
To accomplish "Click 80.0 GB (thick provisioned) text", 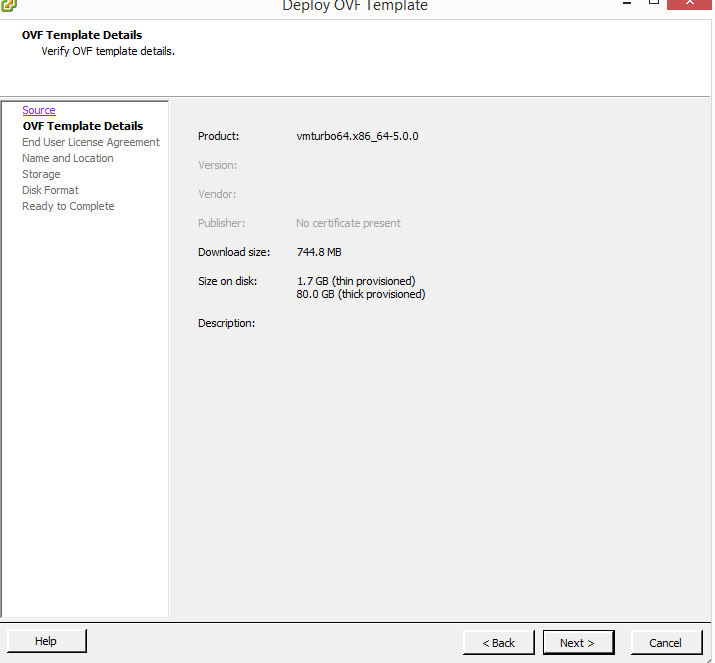I will 361,294.
